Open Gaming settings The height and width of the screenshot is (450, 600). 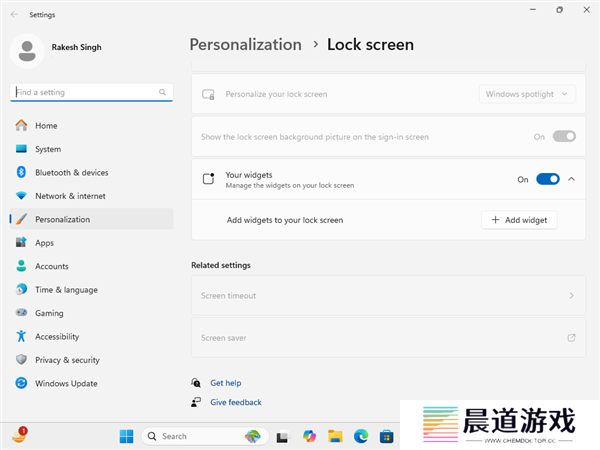pyautogui.click(x=92, y=313)
